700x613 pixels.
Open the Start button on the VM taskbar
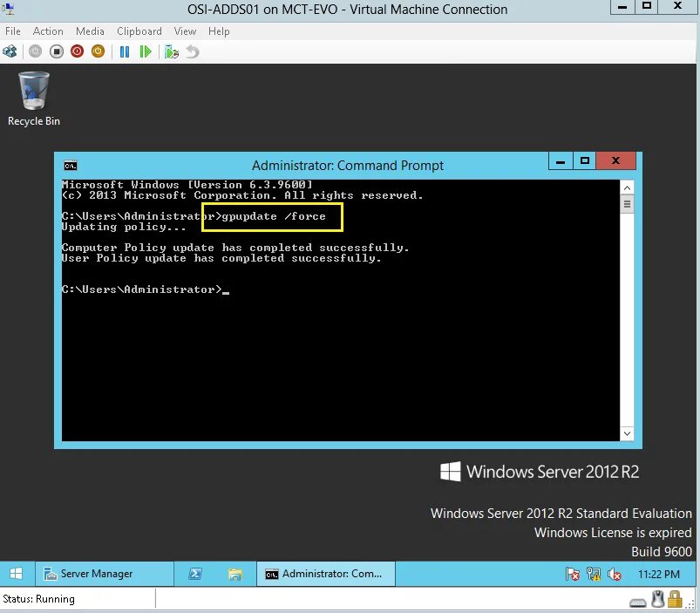[16, 574]
